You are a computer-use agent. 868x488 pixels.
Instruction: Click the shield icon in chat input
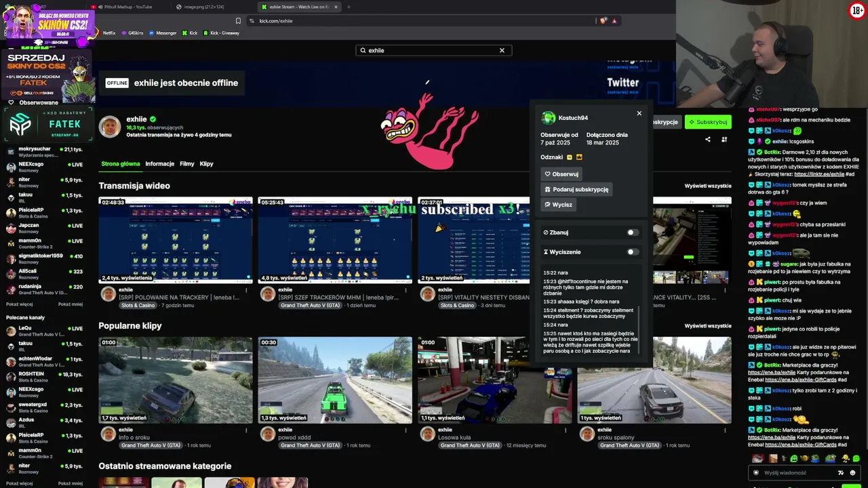(x=756, y=472)
